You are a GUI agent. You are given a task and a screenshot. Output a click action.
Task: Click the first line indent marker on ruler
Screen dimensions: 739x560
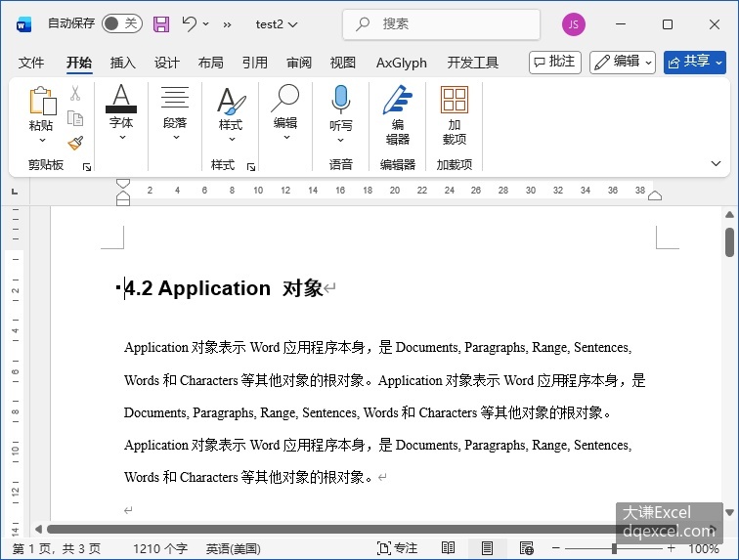(123, 184)
